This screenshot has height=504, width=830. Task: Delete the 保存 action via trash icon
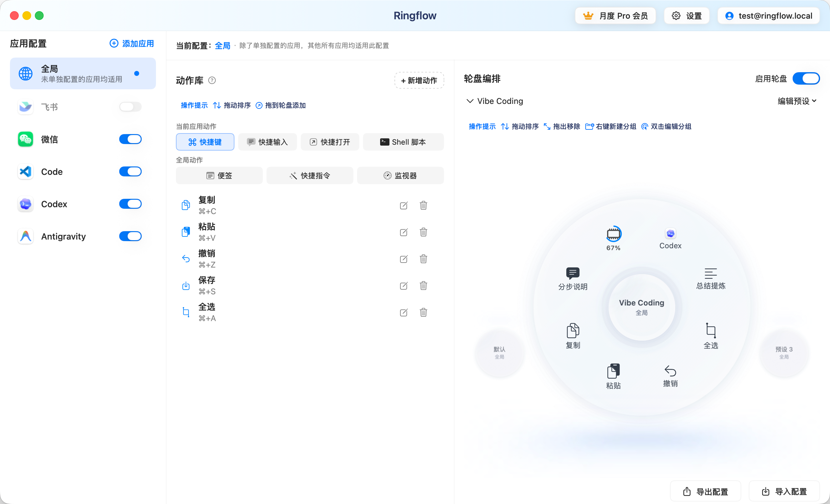[423, 286]
